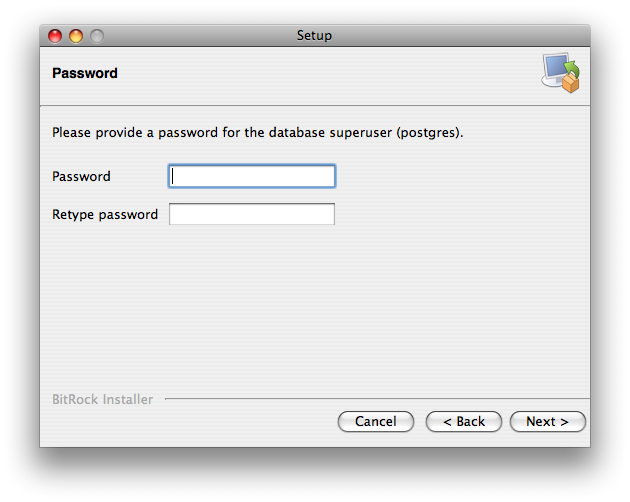Screen dimensions: 630x502
Task: Focus the Password input field
Action: [252, 176]
